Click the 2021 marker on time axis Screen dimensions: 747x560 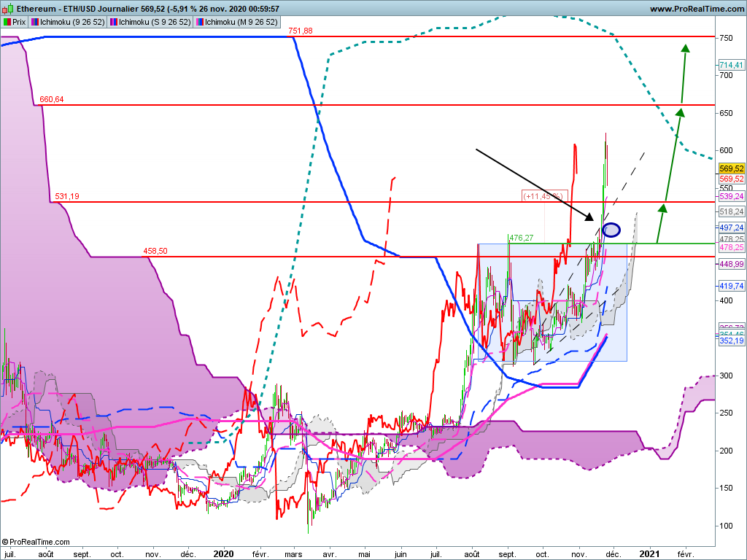tap(649, 554)
